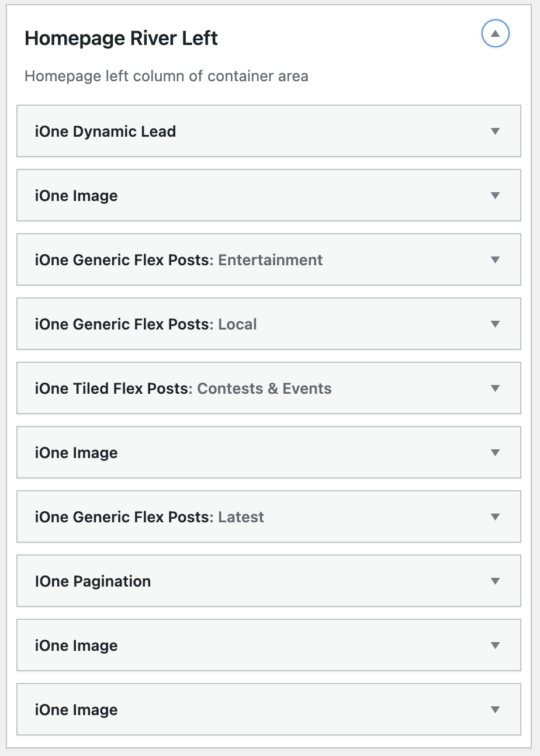Screen dimensions: 540x756
Task: Click the IOne Pagination disclosure arrow
Action: click(x=496, y=581)
